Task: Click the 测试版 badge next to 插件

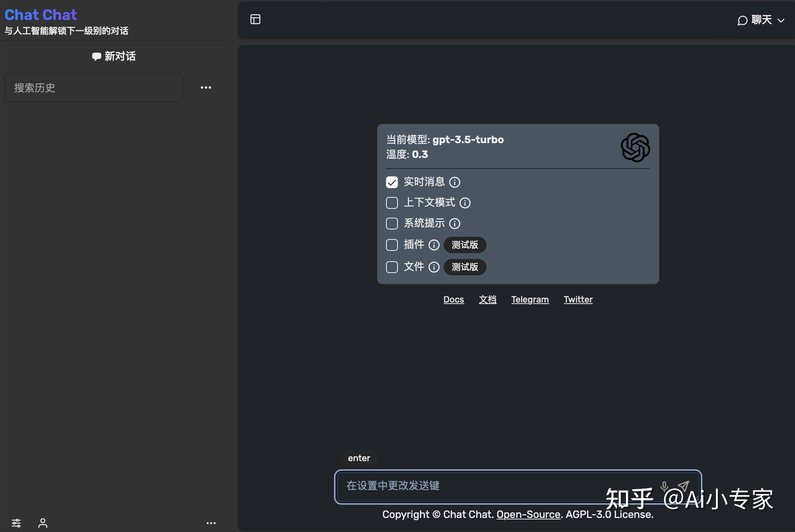Action: pos(465,245)
